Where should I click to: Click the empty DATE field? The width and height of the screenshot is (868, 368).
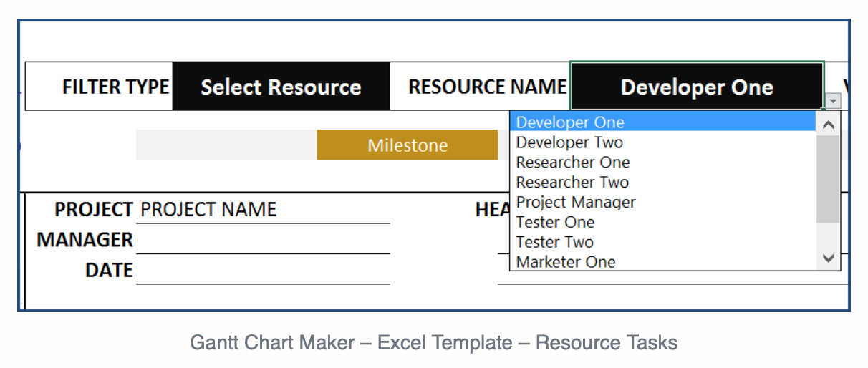pyautogui.click(x=263, y=271)
